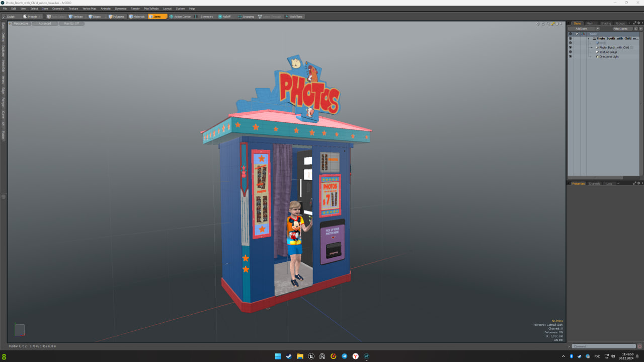Screen dimensions: 644x362
Task: Collapse the Photo_Booth_with_Child_m scene item
Action: tap(588, 38)
